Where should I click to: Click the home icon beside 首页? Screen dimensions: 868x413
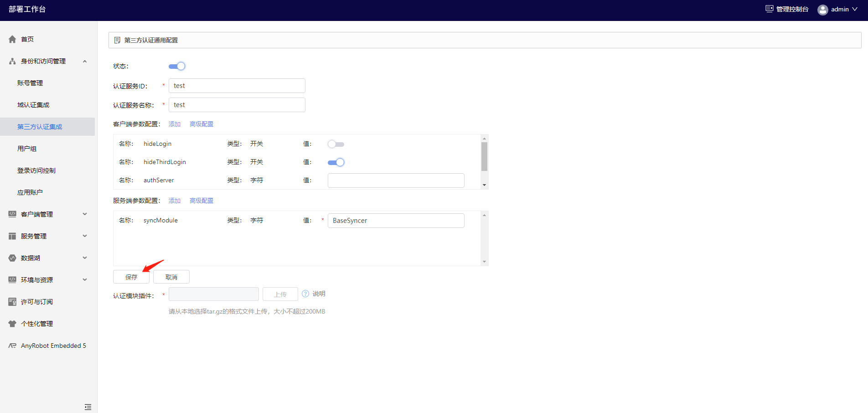tap(12, 39)
